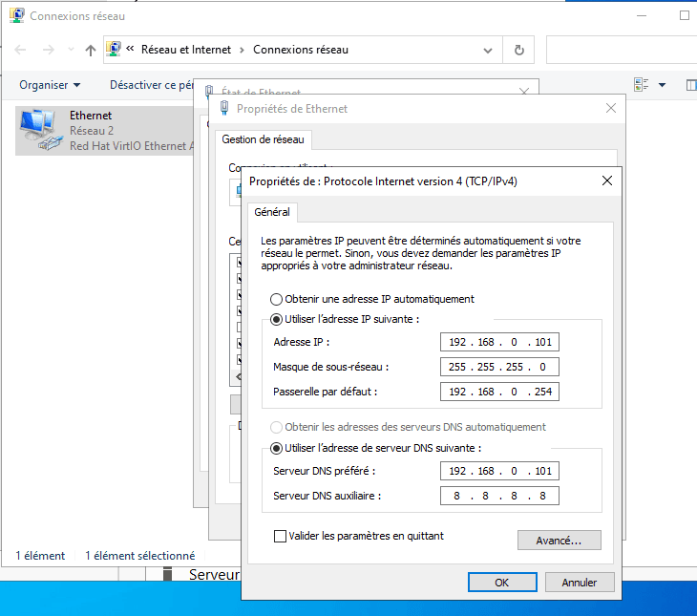Open the Organiser dropdown menu

pos(50,85)
